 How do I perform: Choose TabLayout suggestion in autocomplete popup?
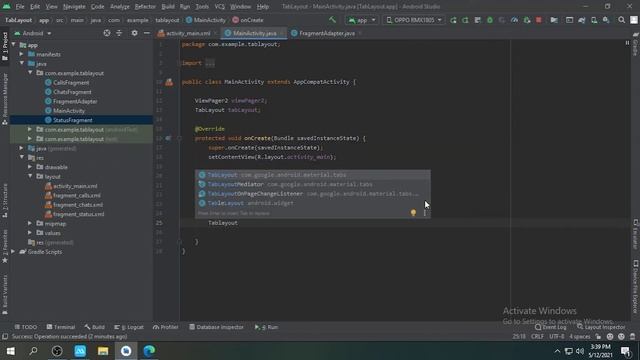click(x=312, y=175)
